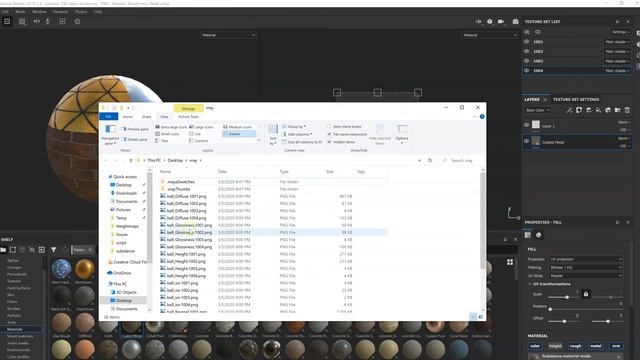
Task: Toggle visibility of texture set 1003
Action: tap(527, 61)
